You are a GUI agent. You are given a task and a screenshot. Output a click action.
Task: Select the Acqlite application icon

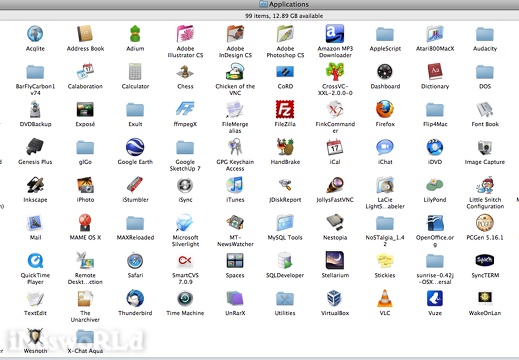click(35, 34)
